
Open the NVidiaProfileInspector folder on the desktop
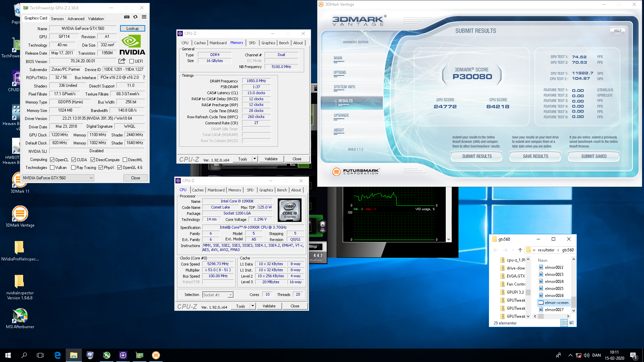(x=20, y=251)
